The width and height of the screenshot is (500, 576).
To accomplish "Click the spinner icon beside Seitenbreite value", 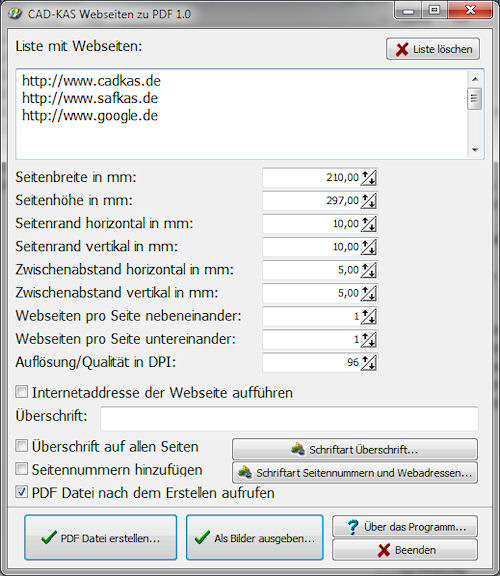I will tap(368, 178).
